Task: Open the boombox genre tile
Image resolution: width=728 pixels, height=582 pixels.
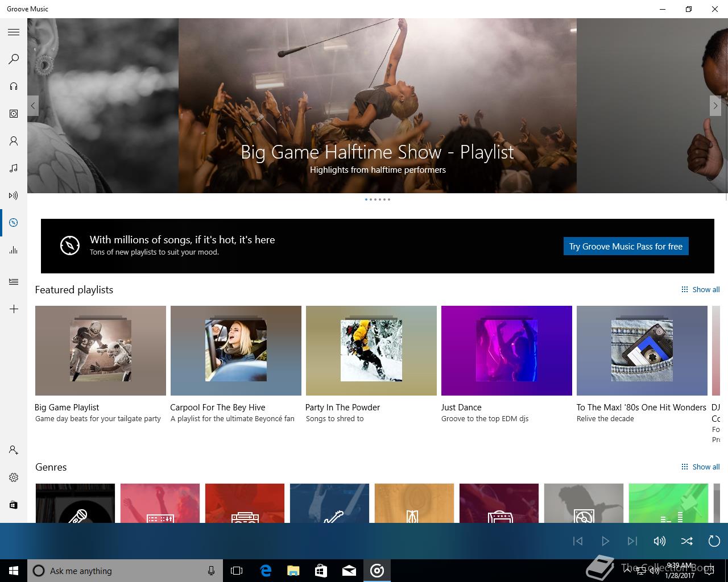Action: (x=245, y=503)
